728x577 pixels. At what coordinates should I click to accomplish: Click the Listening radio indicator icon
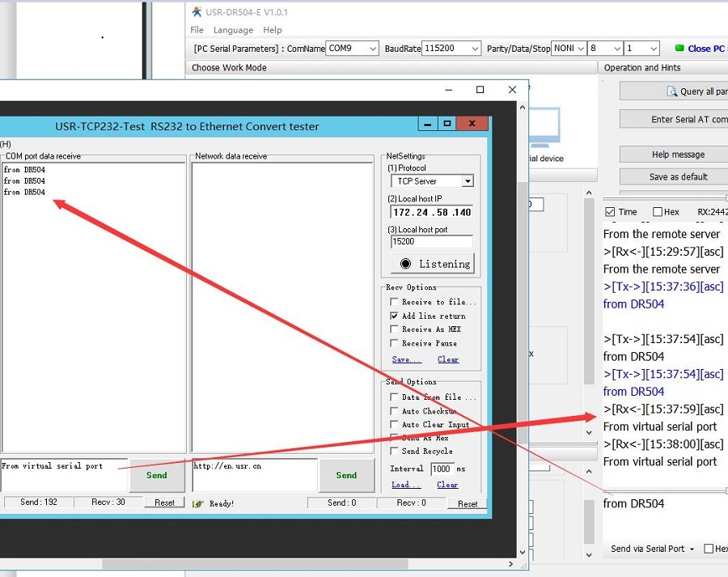[x=405, y=264]
